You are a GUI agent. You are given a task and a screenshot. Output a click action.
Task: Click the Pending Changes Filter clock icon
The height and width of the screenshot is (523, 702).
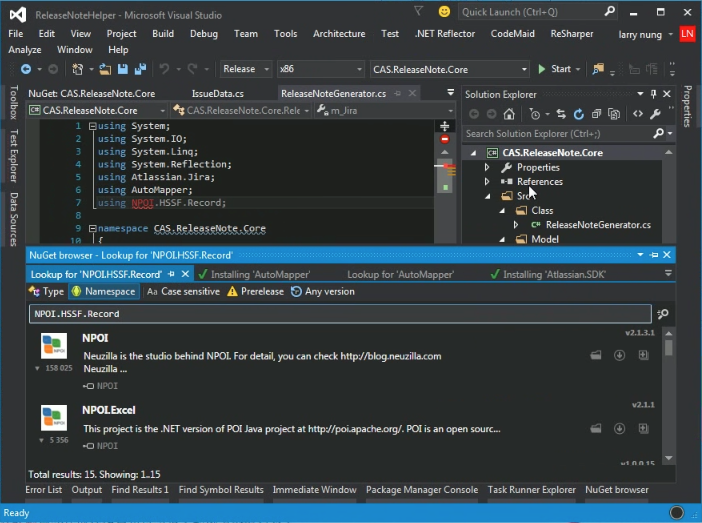coord(535,114)
